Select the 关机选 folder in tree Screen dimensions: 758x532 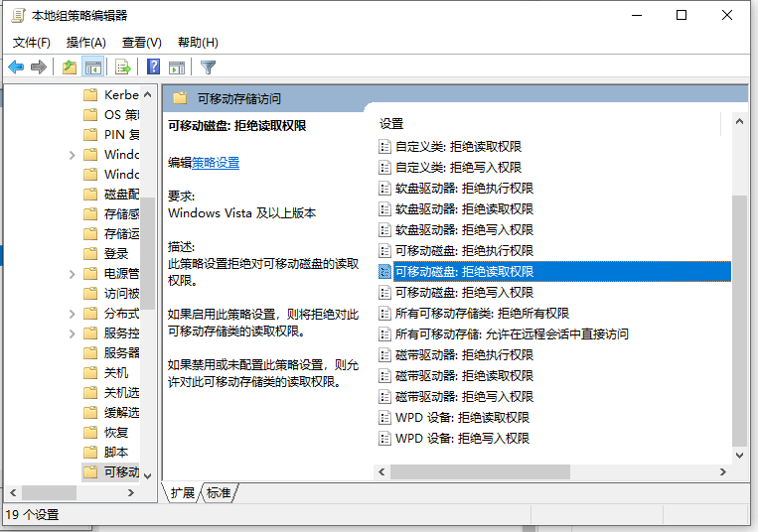110,392
